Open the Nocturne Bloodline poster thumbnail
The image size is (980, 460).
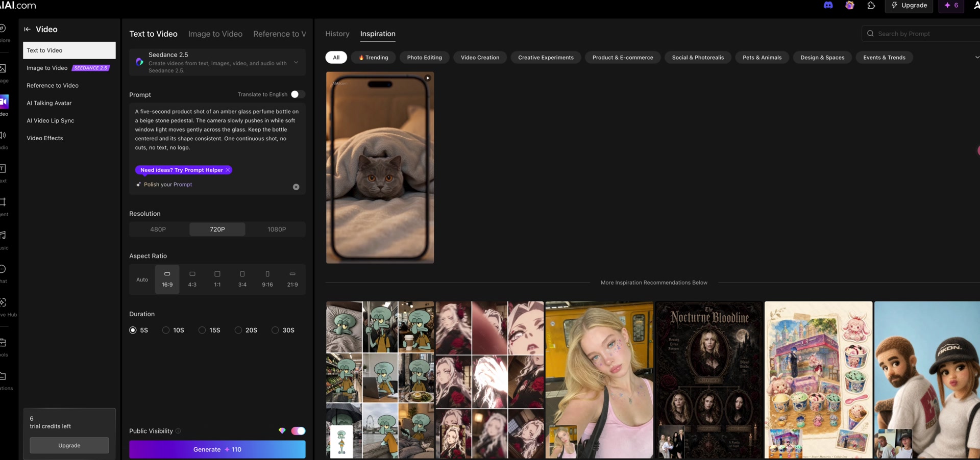[x=709, y=380]
